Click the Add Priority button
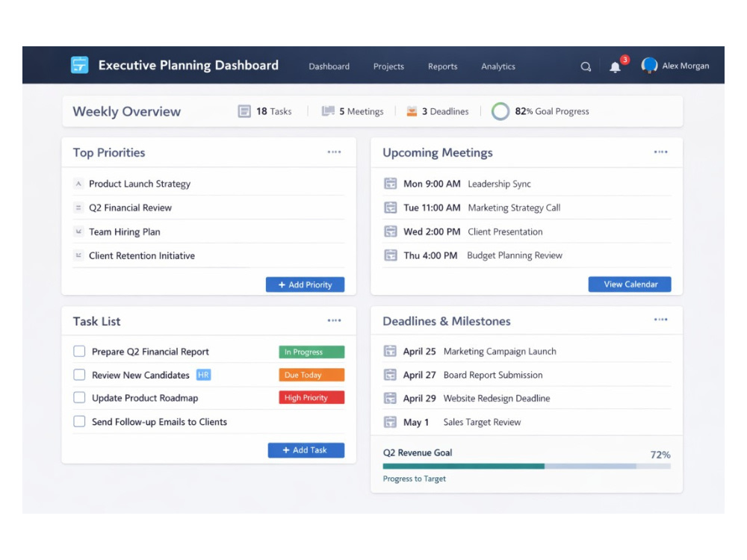This screenshot has width=747, height=560. [305, 284]
